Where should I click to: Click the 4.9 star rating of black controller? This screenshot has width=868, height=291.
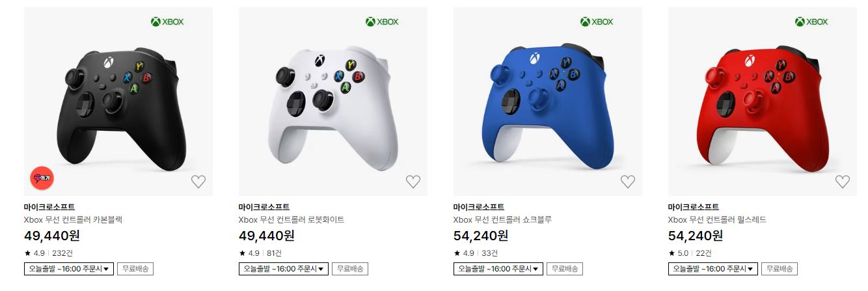click(34, 253)
